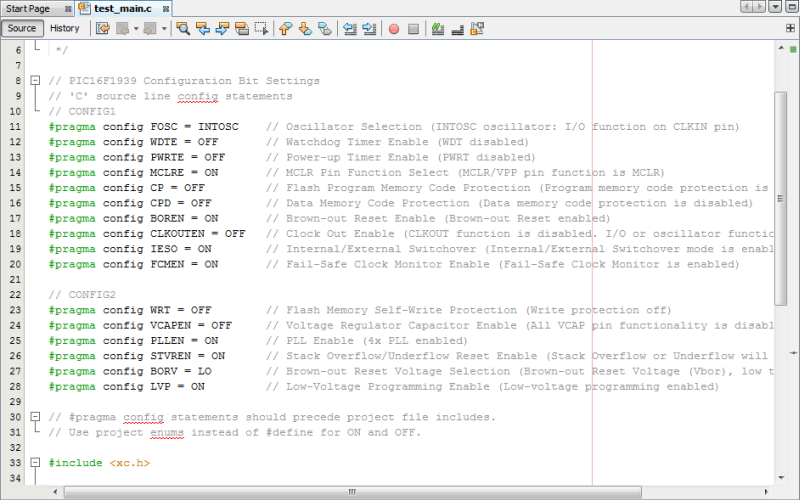This screenshot has height=500, width=800.
Task: Jump to the Last Edit location
Action: pyautogui.click(x=103, y=29)
